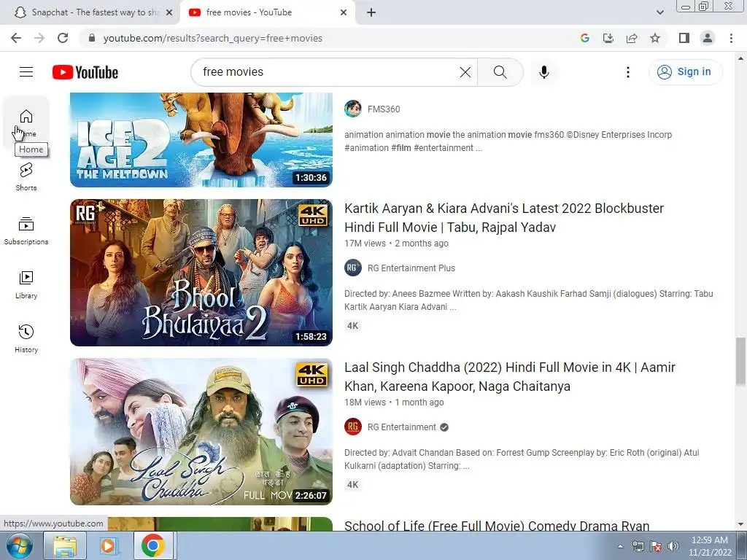Open the Action Center flag tray icon
The height and width of the screenshot is (560, 747).
pyautogui.click(x=656, y=546)
